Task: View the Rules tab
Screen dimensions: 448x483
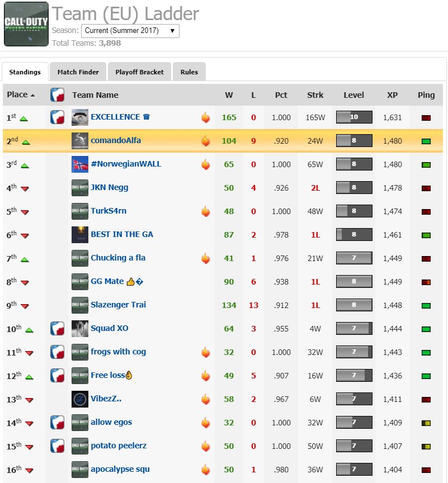Action: pos(189,72)
